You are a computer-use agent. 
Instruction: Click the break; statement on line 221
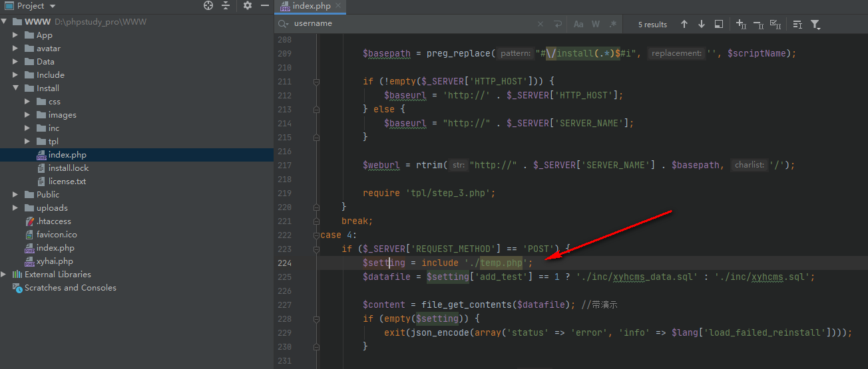point(357,221)
